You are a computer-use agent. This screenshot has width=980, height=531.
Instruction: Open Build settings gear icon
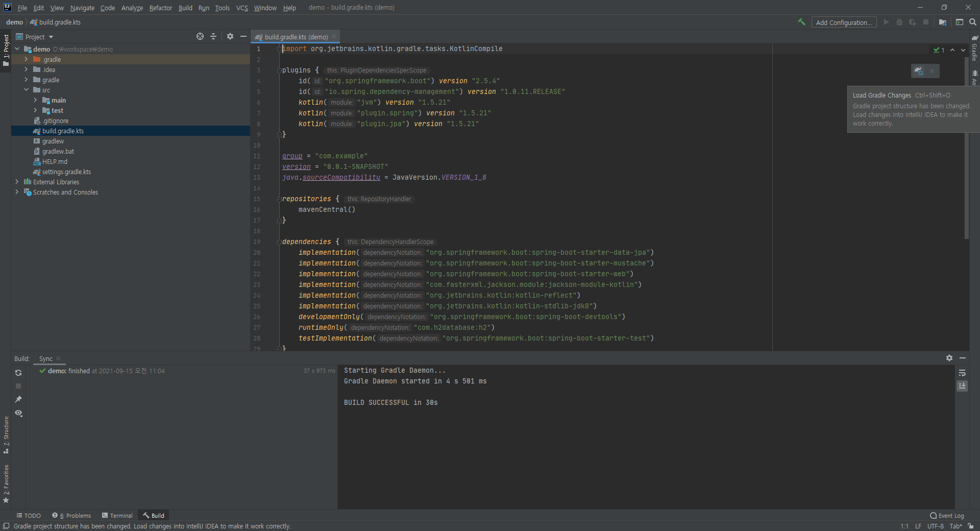[x=949, y=358]
